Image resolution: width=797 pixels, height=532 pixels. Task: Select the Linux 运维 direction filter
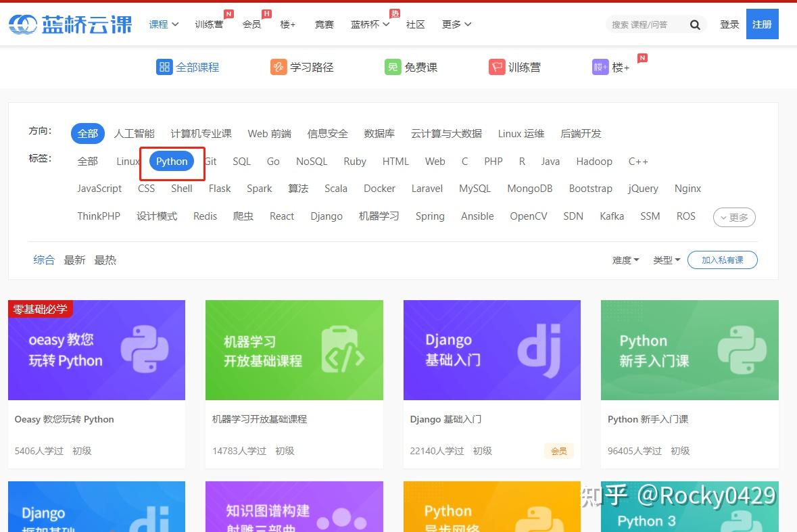[x=521, y=134]
